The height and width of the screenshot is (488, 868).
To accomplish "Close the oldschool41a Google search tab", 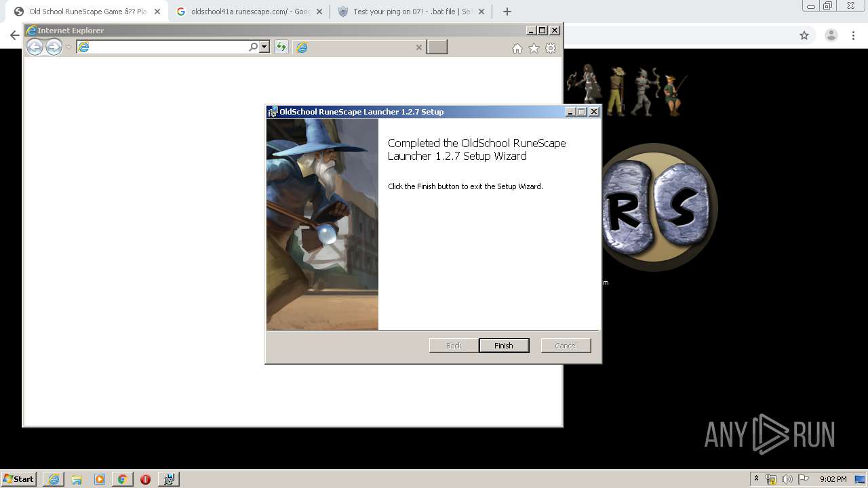I will pyautogui.click(x=319, y=12).
